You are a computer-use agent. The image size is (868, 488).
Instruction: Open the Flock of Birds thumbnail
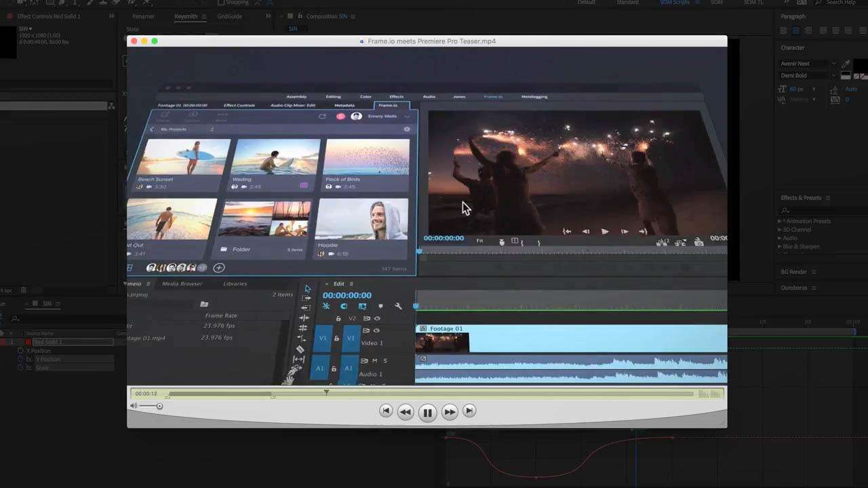pyautogui.click(x=367, y=157)
